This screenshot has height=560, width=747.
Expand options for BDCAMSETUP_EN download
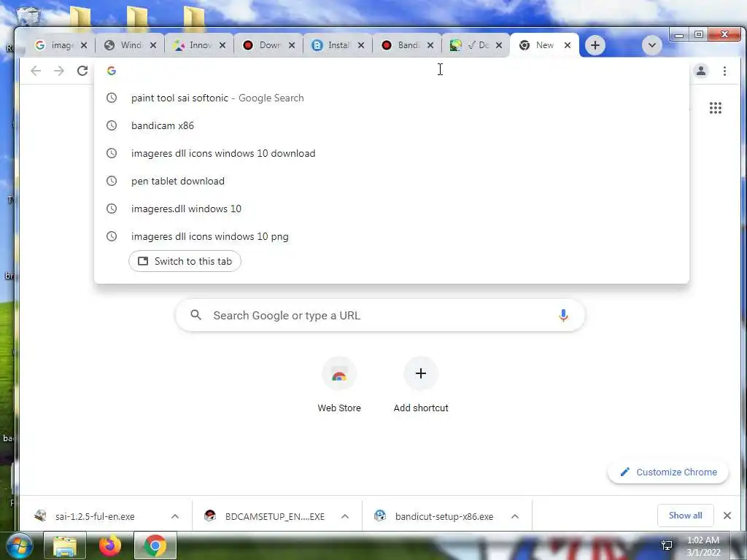[345, 516]
